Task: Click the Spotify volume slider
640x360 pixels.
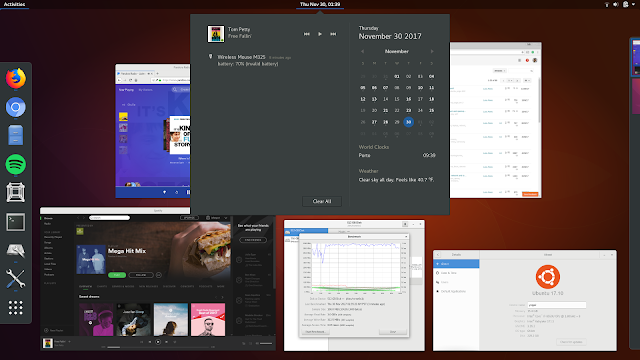Action: [266, 344]
